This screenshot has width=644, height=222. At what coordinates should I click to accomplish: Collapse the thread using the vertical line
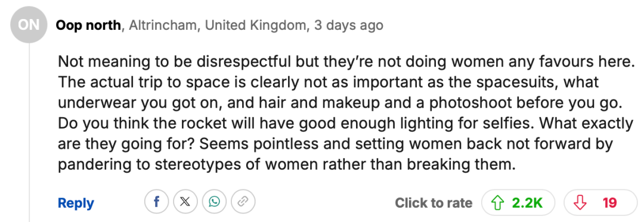(29, 133)
